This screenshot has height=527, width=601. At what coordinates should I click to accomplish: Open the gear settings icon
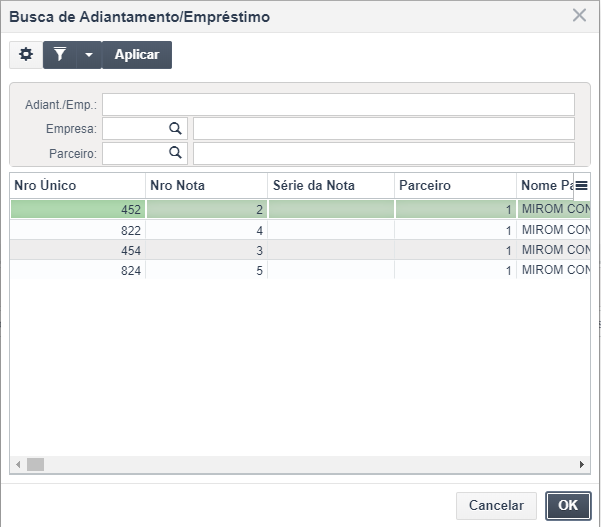coord(26,55)
